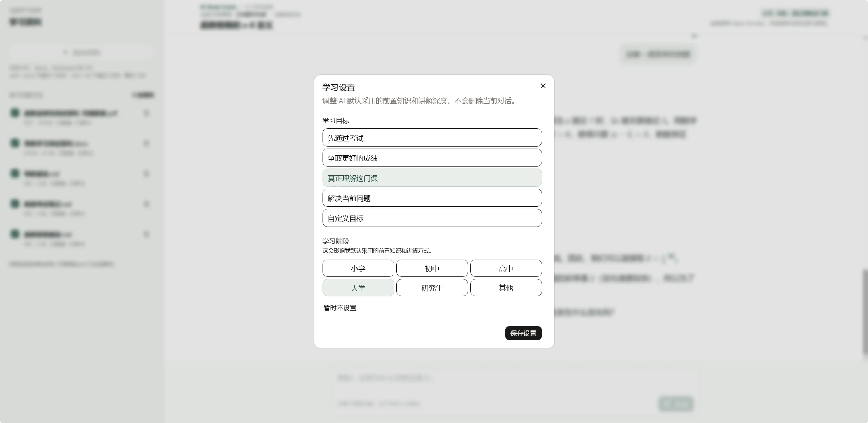
Task: Select 真正理解这门课 goal option
Action: [x=432, y=178]
